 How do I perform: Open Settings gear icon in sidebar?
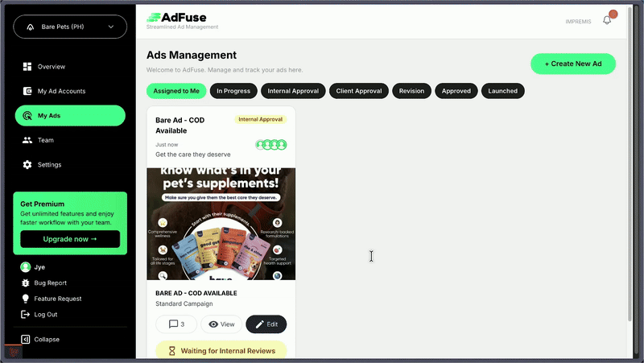[x=27, y=164]
